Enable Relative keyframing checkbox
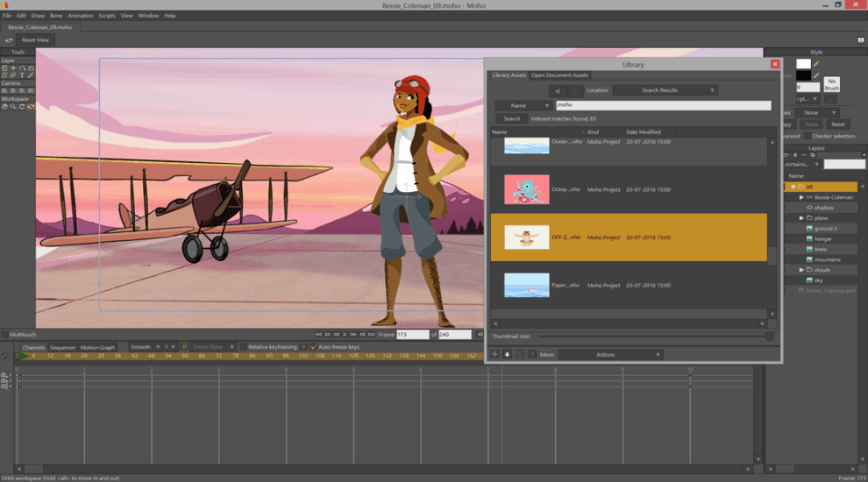The image size is (868, 482). tap(243, 347)
